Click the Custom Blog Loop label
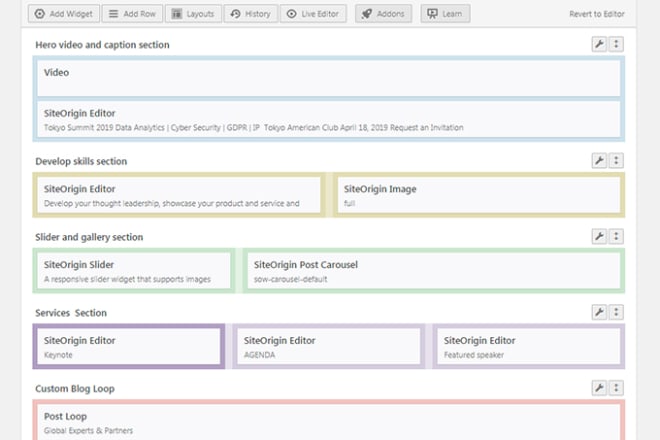This screenshot has height=440, width=660. point(75,389)
